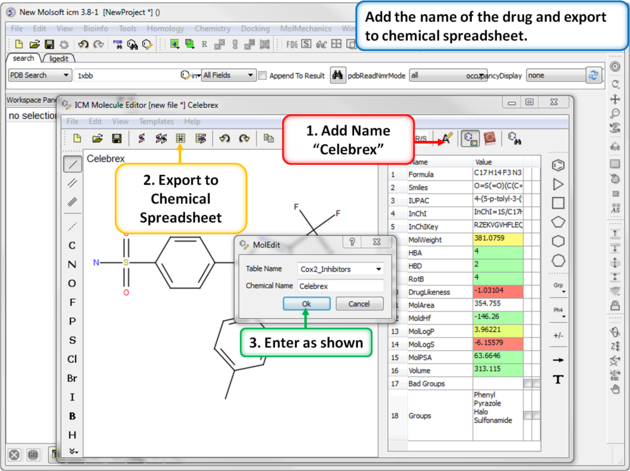Select the pentagon ring template
Screen dimensions: 630x471
(558, 222)
